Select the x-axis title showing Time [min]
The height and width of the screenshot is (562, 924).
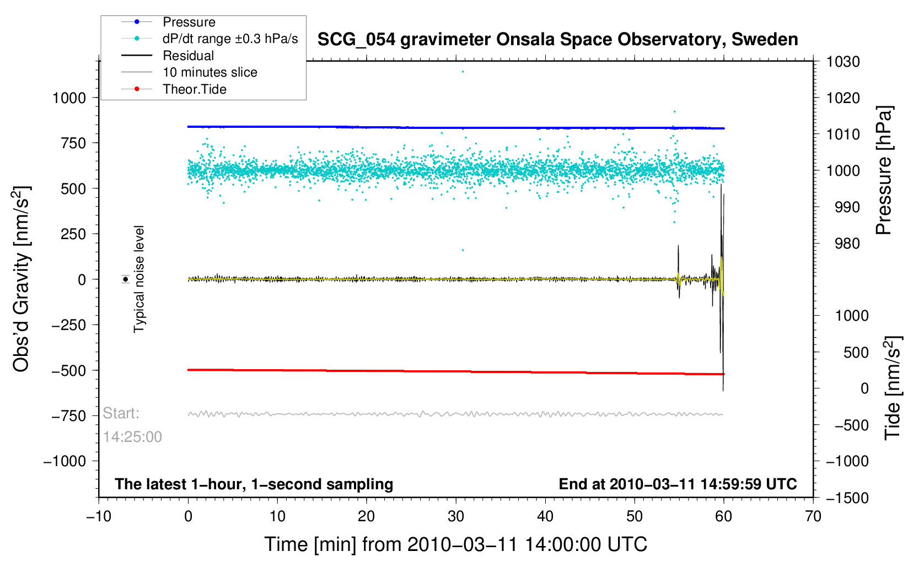point(455,544)
